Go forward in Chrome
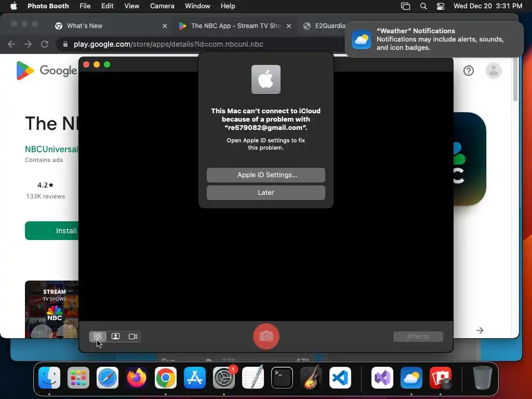This screenshot has width=532, height=399. click(28, 44)
